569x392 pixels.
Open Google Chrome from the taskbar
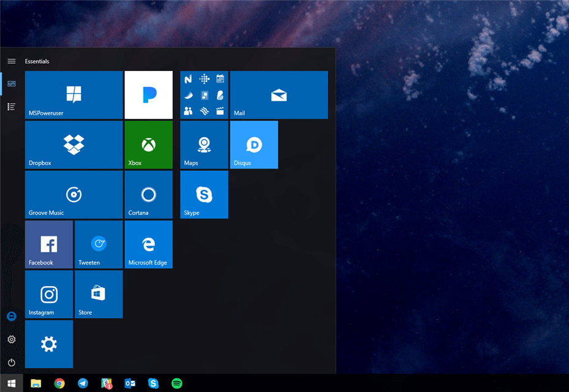click(x=59, y=384)
